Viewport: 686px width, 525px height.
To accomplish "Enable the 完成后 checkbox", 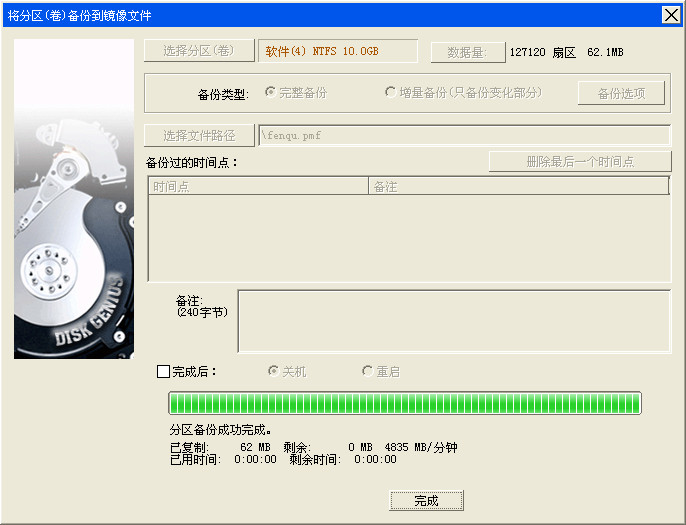I will click(x=163, y=371).
